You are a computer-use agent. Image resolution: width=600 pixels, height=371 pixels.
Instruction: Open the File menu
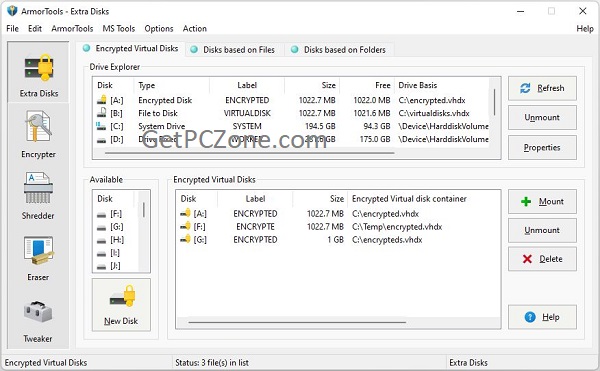pyautogui.click(x=12, y=28)
